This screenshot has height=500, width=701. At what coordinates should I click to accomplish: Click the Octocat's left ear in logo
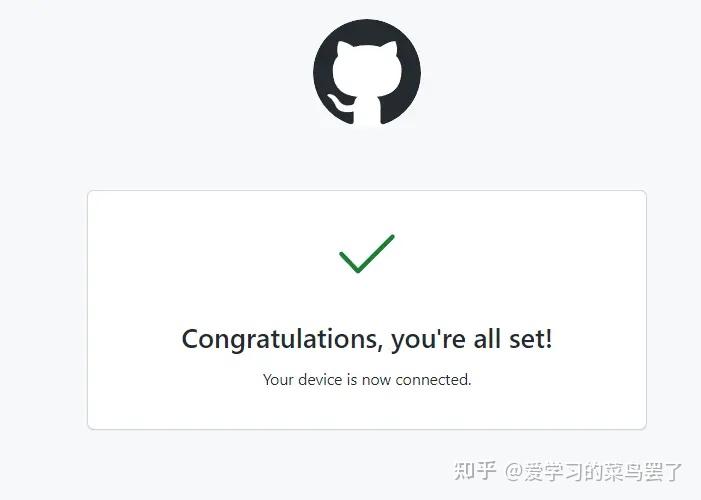click(x=344, y=50)
